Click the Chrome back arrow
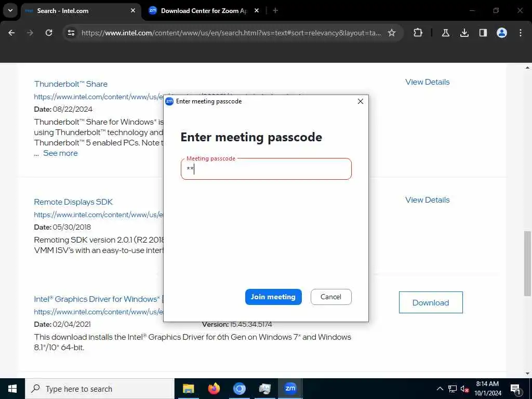 pyautogui.click(x=11, y=33)
